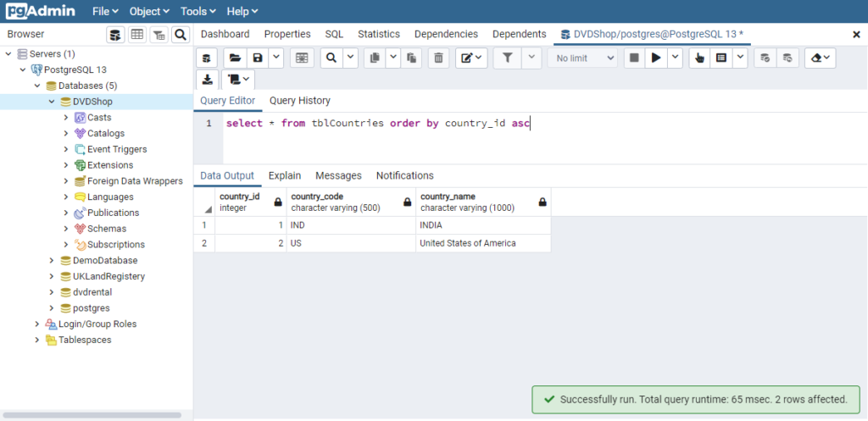
Task: Open the Query History tab
Action: coord(299,101)
